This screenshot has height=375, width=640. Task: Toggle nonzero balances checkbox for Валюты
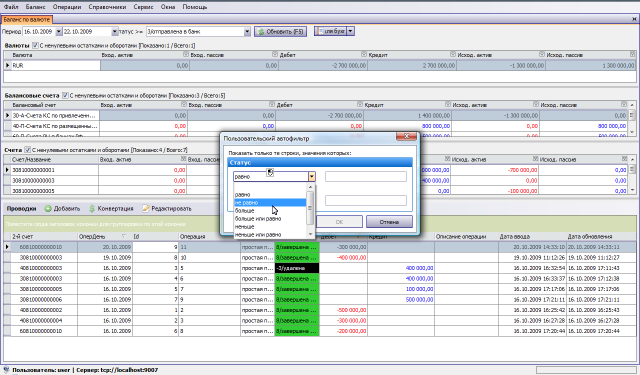point(35,45)
